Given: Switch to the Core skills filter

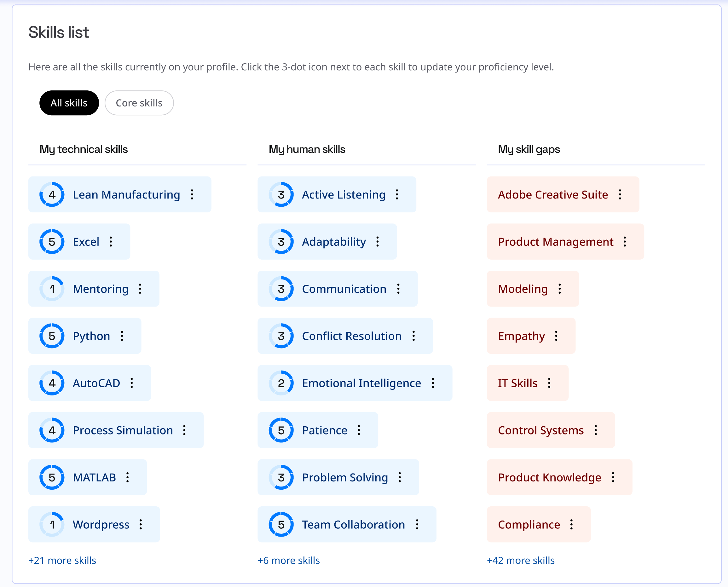Looking at the screenshot, I should (139, 103).
